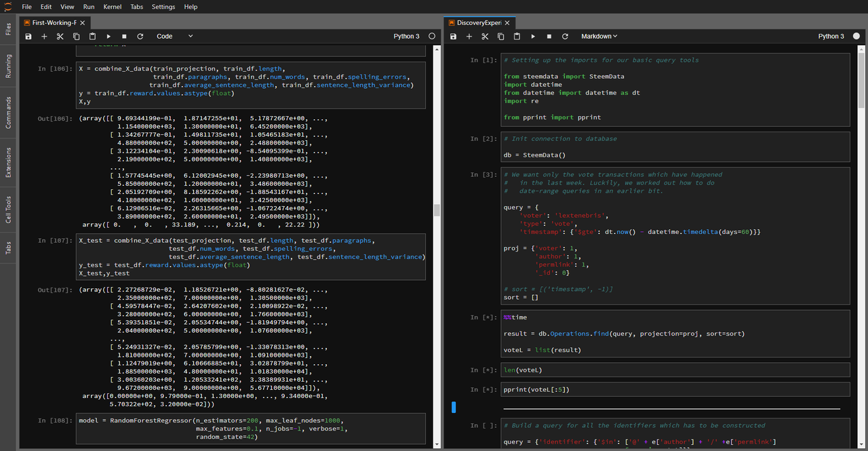Save the First-Working notebook with floppy icon

(x=28, y=37)
